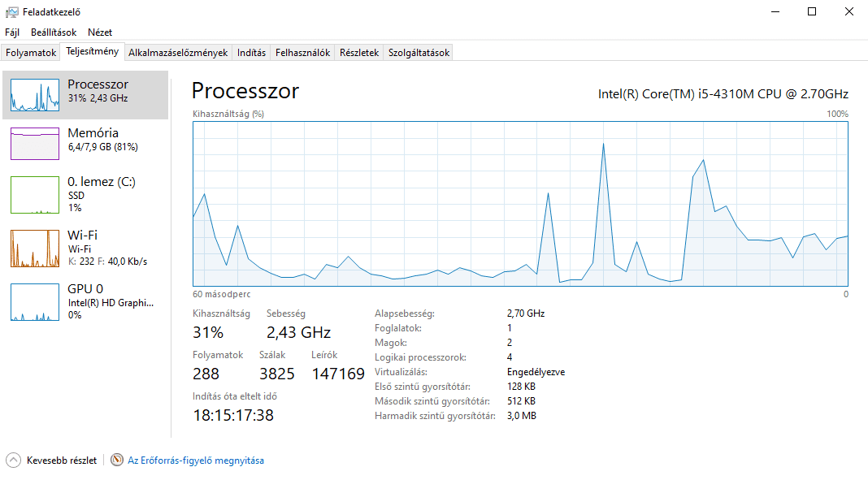
Task: Click the Erőforrás-figyelő gauge icon
Action: pyautogui.click(x=117, y=461)
